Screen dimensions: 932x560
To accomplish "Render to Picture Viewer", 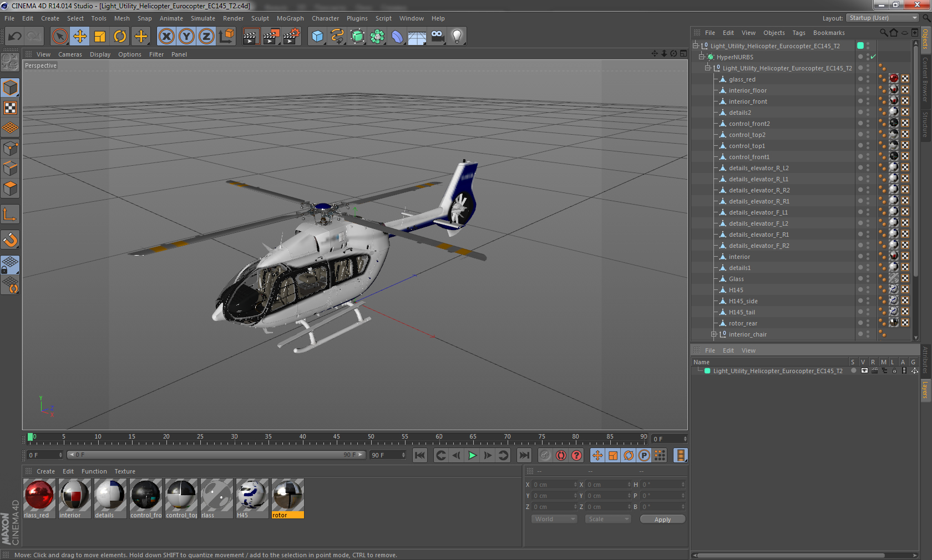I will click(271, 37).
